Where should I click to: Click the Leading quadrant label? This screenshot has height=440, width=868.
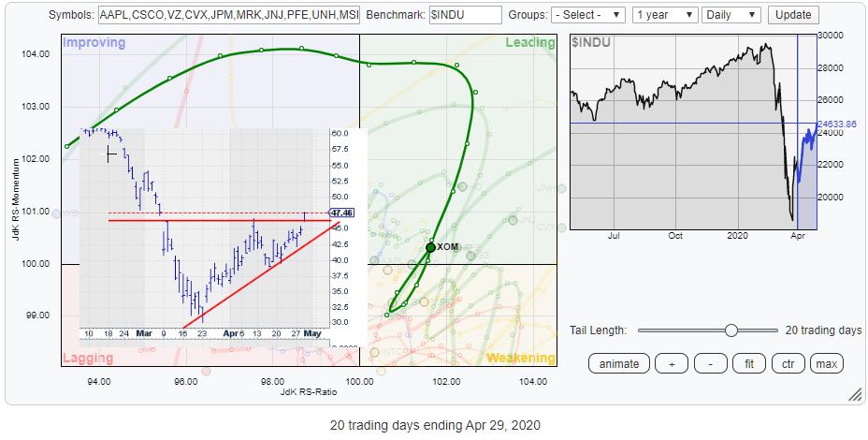[x=529, y=43]
